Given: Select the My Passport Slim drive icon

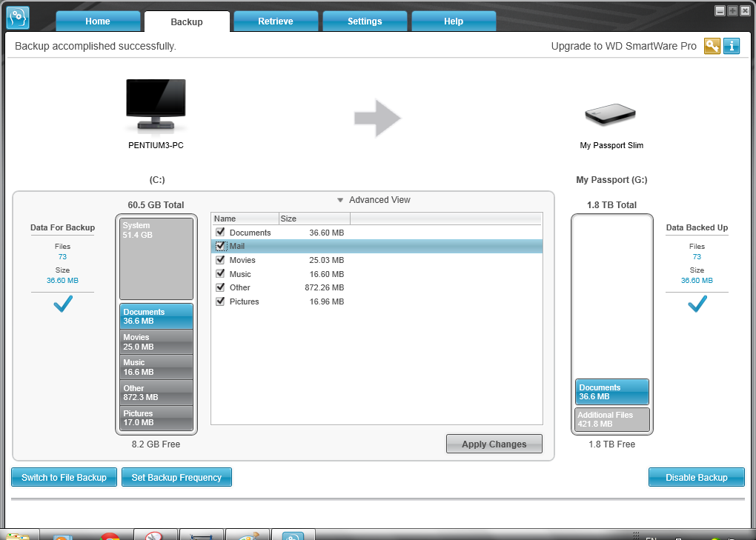Looking at the screenshot, I should pyautogui.click(x=611, y=115).
